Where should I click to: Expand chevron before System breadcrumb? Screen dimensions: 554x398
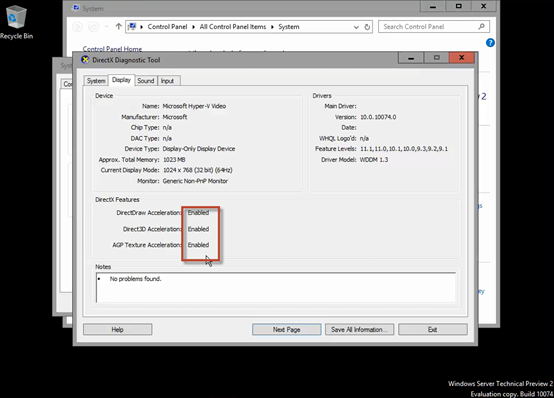click(x=272, y=27)
